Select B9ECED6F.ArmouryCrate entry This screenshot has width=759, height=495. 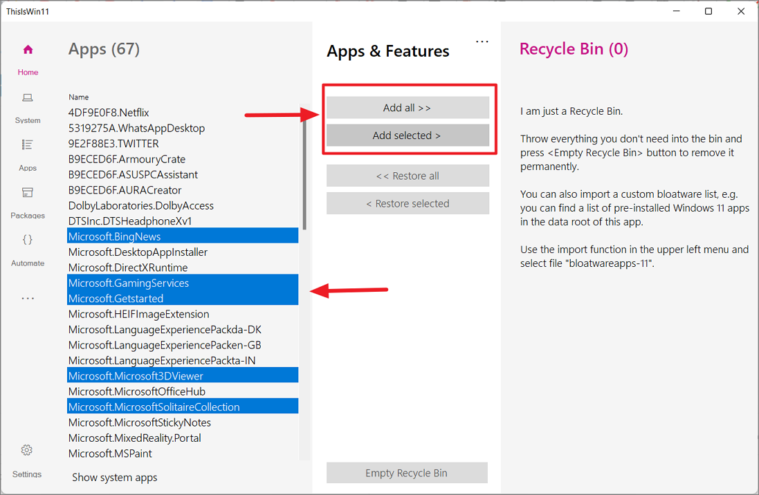pos(182,159)
